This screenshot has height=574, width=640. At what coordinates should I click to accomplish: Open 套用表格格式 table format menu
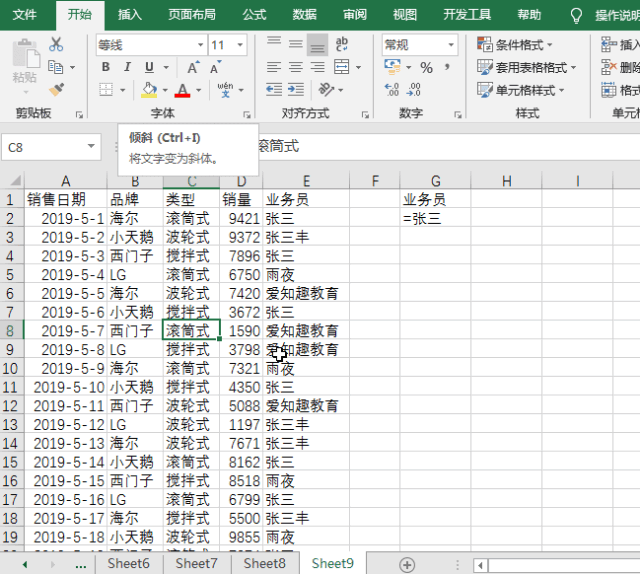click(527, 67)
